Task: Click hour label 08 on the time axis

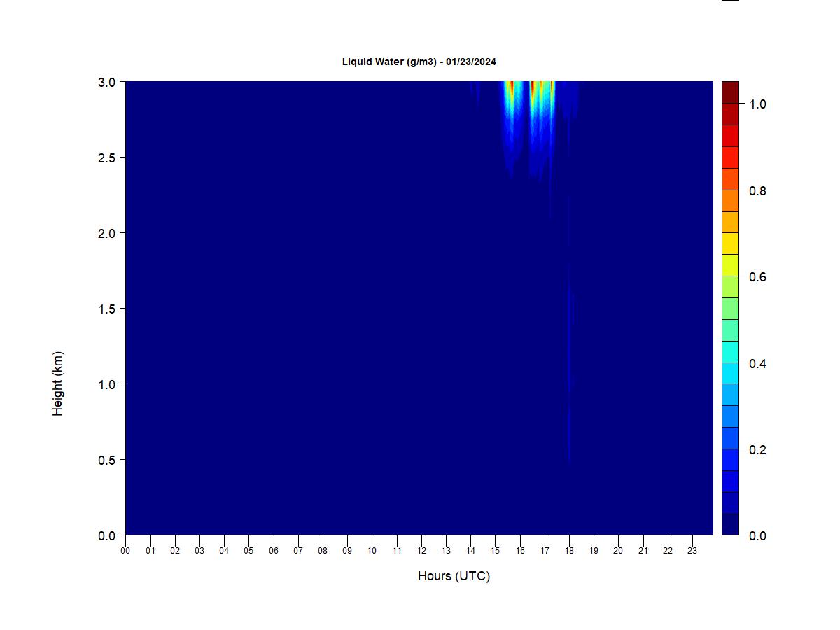Action: 323,551
